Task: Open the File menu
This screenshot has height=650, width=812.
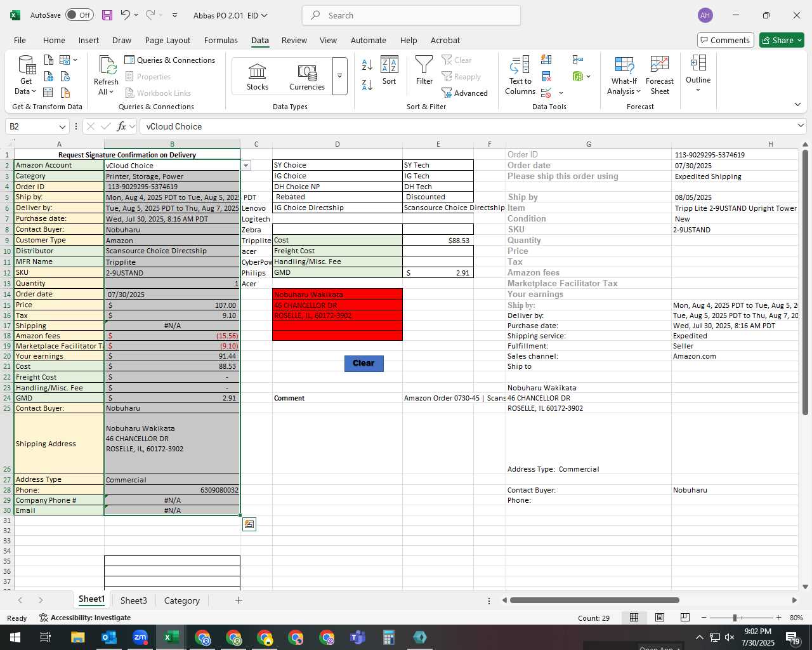Action: 20,40
